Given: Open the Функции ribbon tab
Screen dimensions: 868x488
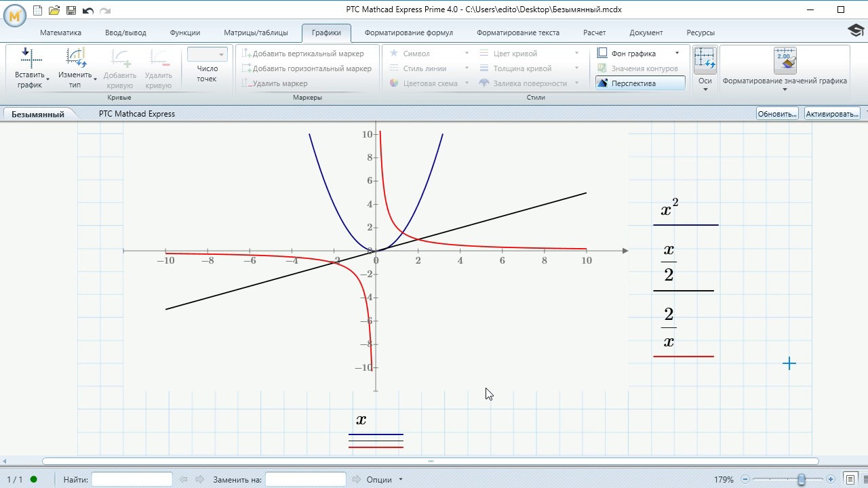Looking at the screenshot, I should [x=185, y=33].
